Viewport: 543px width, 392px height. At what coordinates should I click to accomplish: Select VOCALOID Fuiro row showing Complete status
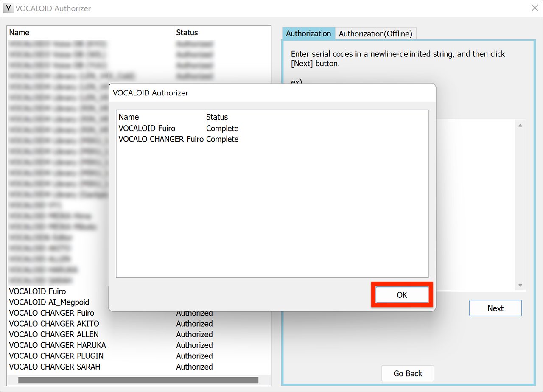tap(147, 128)
